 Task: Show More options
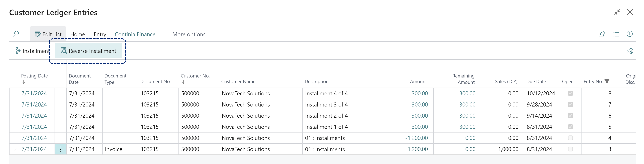(189, 34)
